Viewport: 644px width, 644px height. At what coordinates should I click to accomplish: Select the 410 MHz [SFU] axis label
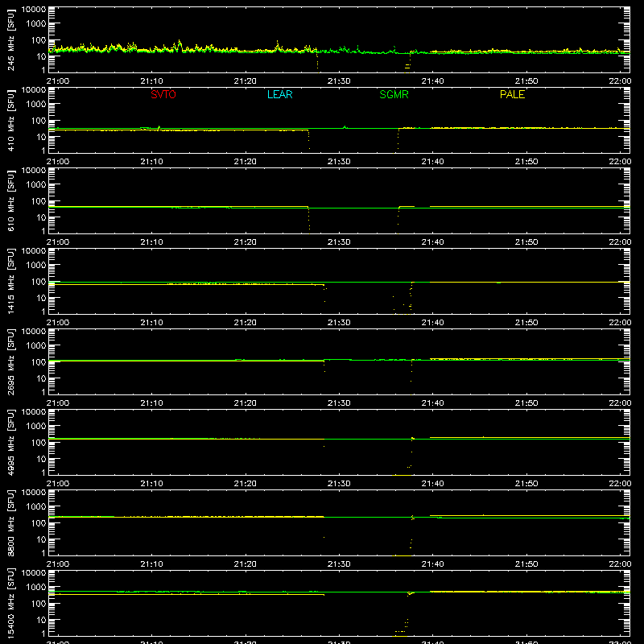coord(10,120)
